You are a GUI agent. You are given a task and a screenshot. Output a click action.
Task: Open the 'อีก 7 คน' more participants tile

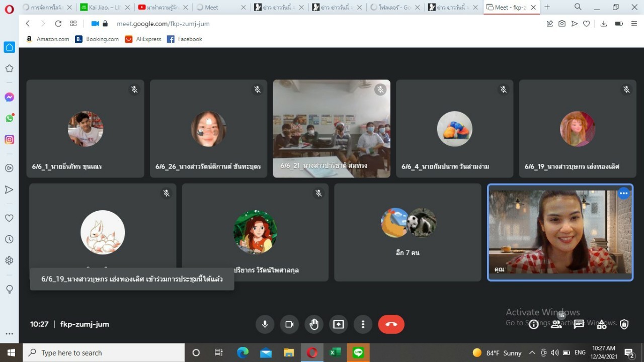408,232
